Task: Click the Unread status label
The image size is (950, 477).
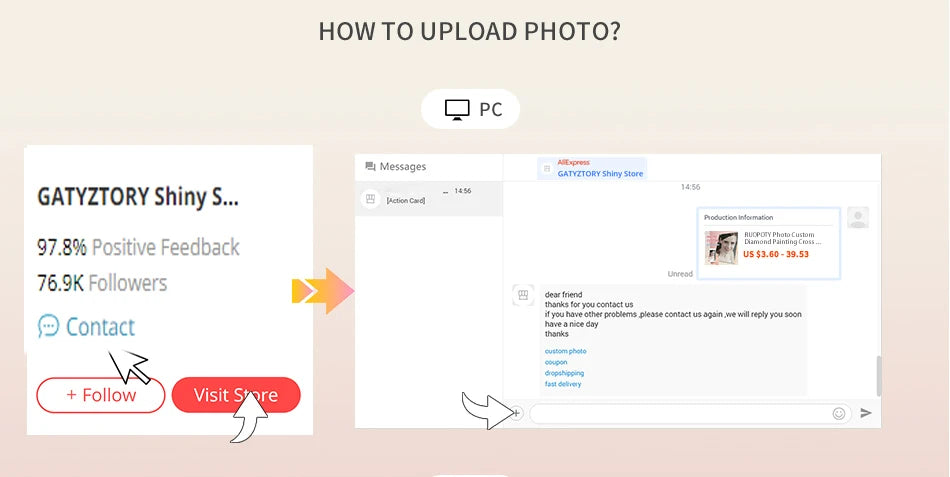Action: 680,274
